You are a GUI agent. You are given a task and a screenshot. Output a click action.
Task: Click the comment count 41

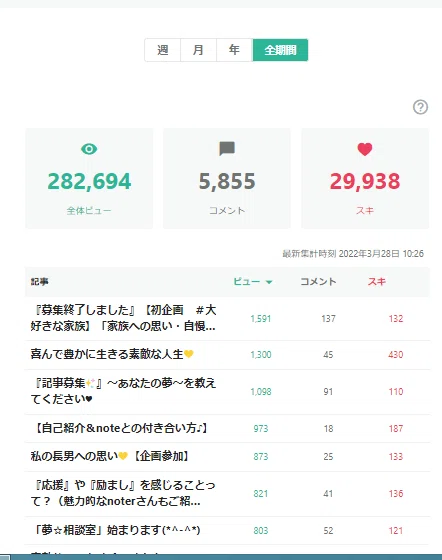coord(328,494)
